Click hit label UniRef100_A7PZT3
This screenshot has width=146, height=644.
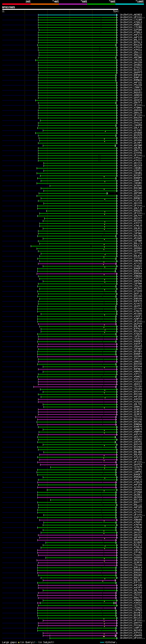coord(131,278)
